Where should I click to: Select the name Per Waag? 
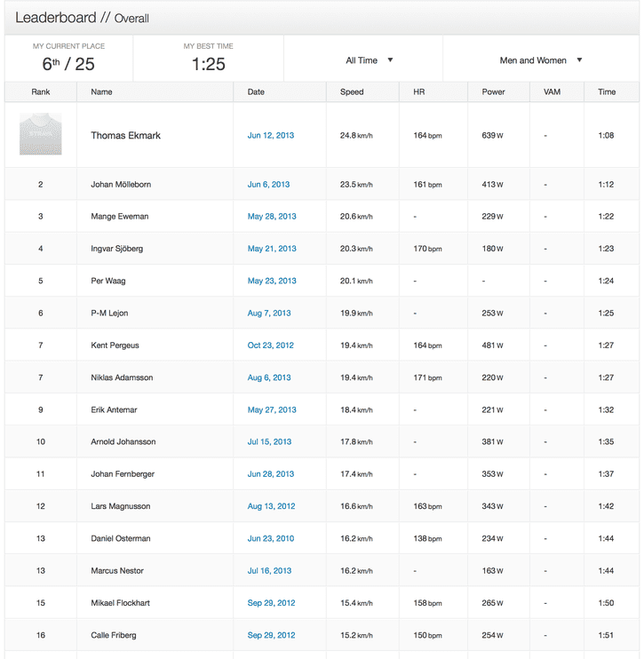tap(108, 281)
